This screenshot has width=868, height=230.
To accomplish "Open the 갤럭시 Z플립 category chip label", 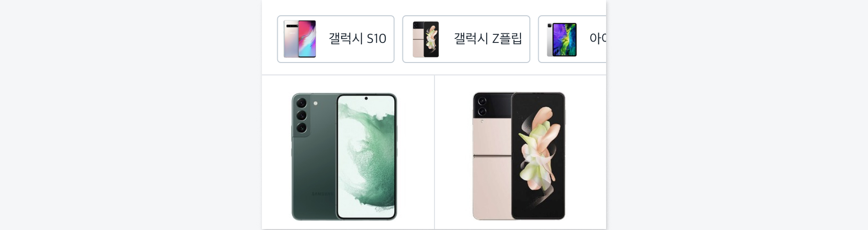I will [488, 39].
